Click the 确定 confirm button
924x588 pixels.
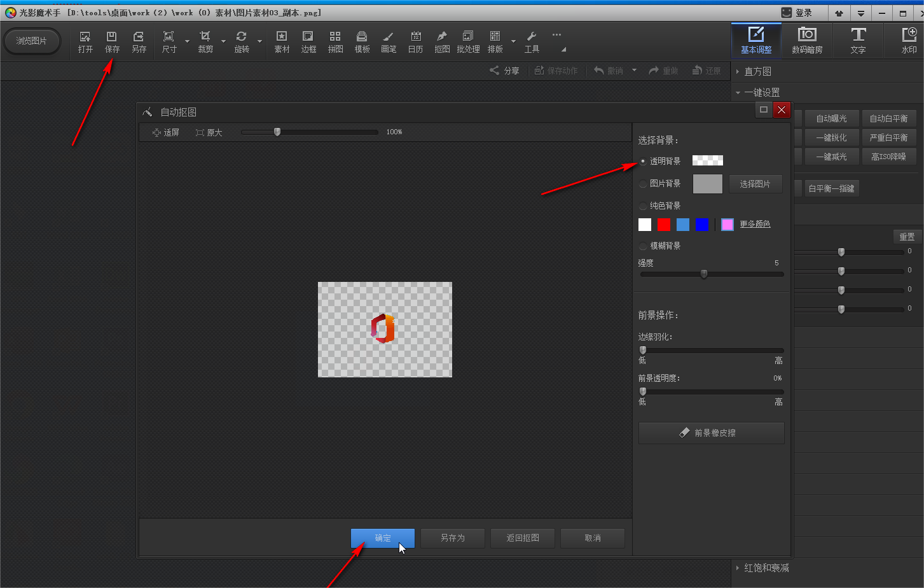pyautogui.click(x=382, y=538)
